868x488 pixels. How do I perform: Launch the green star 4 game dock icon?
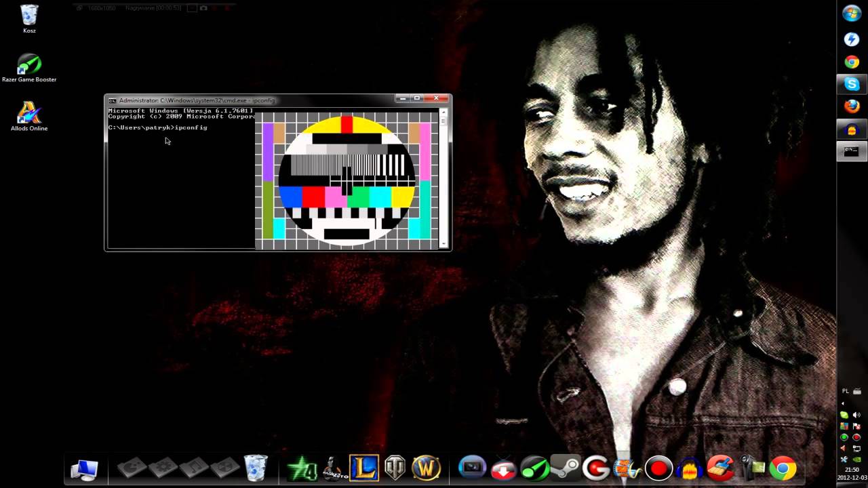[x=302, y=469]
